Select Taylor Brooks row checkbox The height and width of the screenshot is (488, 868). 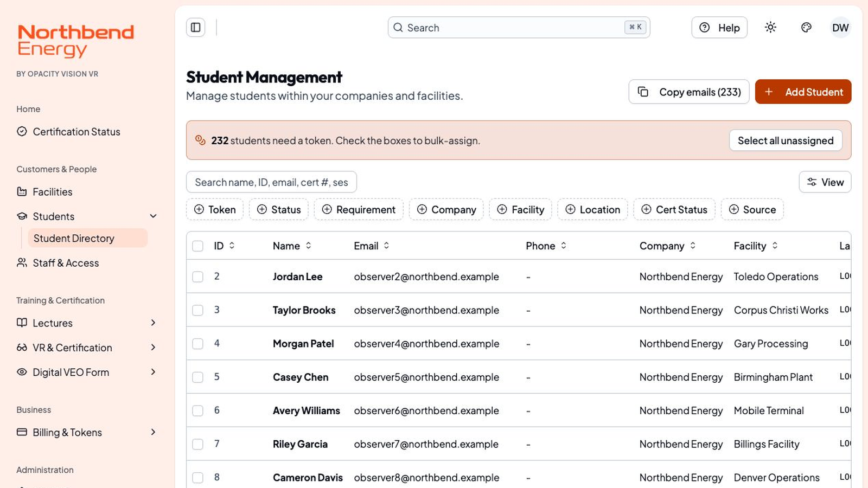(198, 310)
